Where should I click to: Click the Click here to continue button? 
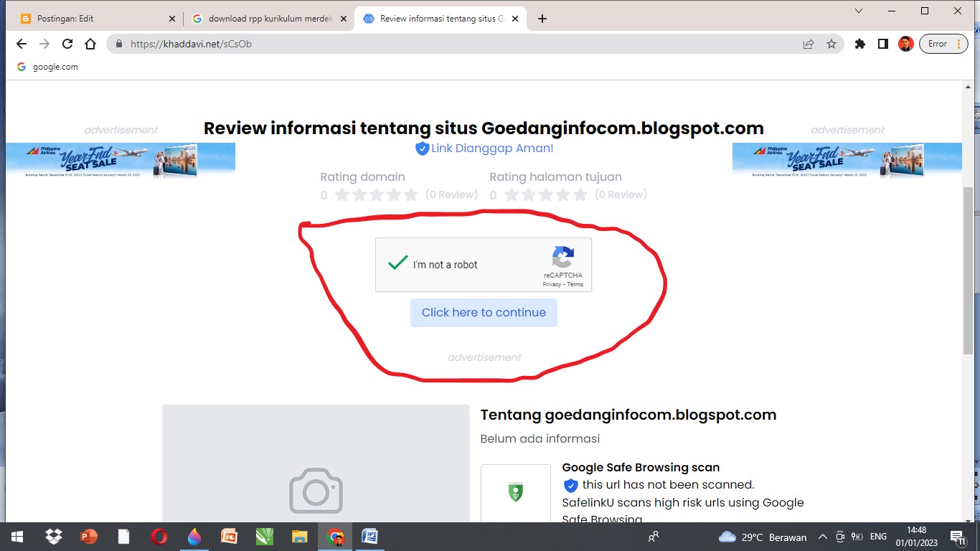[484, 313]
